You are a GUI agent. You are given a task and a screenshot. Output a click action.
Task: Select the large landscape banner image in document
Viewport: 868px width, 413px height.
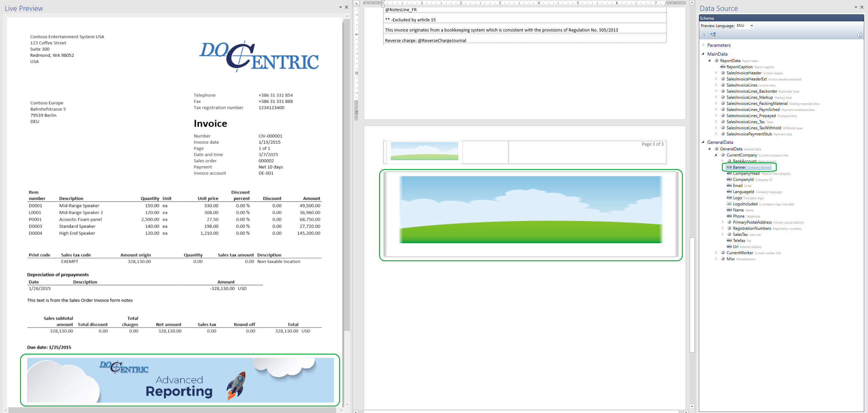click(531, 214)
